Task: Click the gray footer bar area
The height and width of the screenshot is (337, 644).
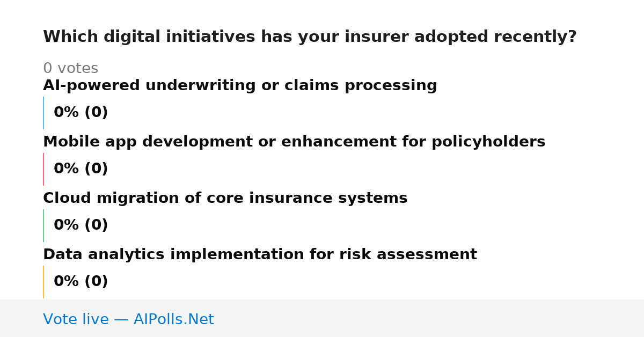Action: point(322,318)
